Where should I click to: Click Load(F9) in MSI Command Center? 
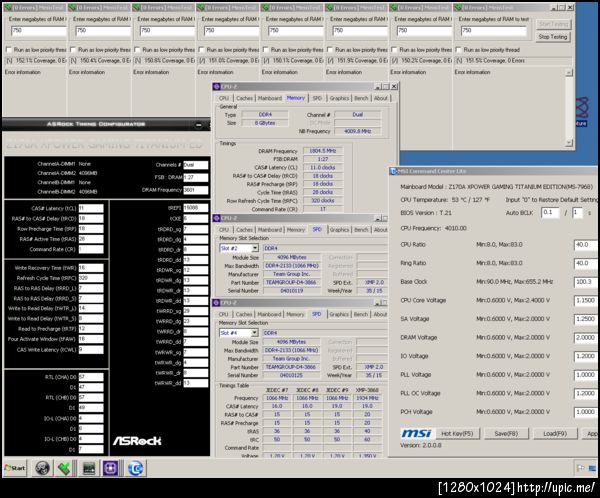(555, 434)
